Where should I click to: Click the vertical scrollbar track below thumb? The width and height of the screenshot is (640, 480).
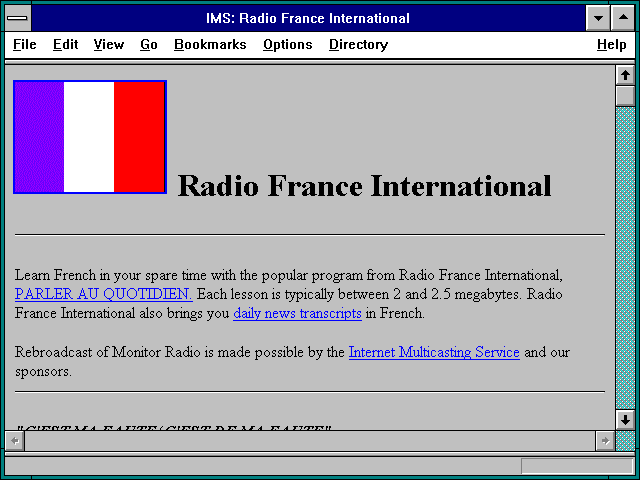pyautogui.click(x=625, y=257)
